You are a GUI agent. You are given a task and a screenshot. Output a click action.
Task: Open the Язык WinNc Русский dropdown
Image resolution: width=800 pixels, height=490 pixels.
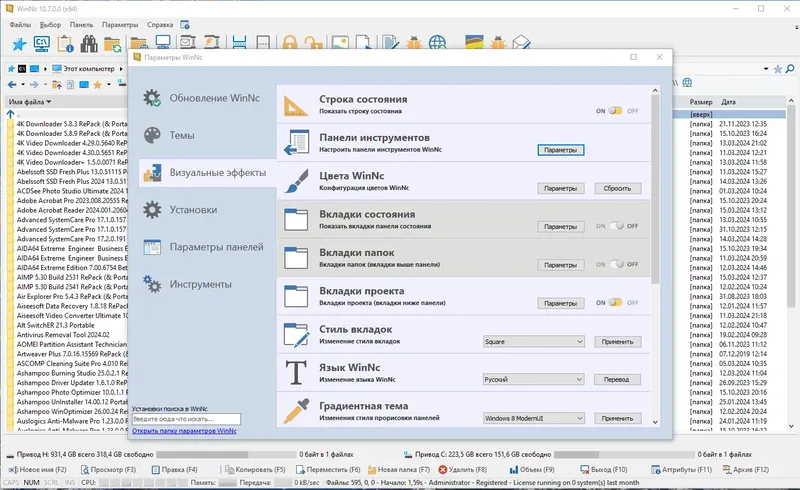click(534, 379)
